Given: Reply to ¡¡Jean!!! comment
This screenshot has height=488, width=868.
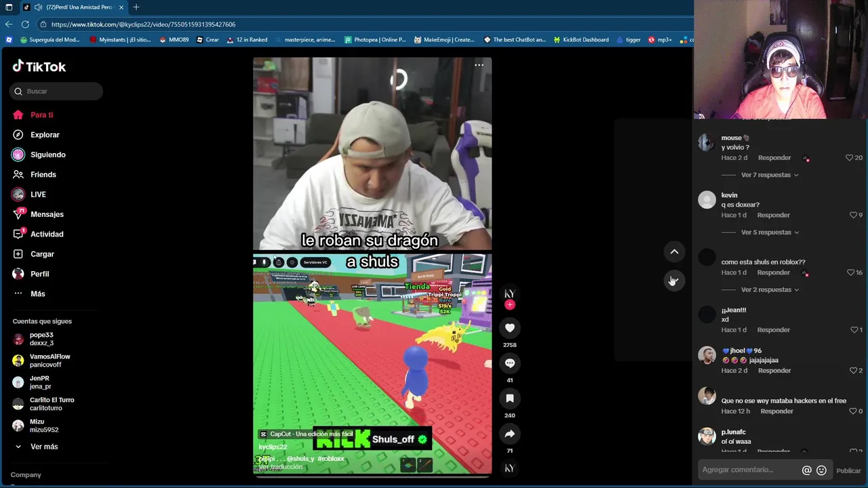Looking at the screenshot, I should [x=774, y=330].
